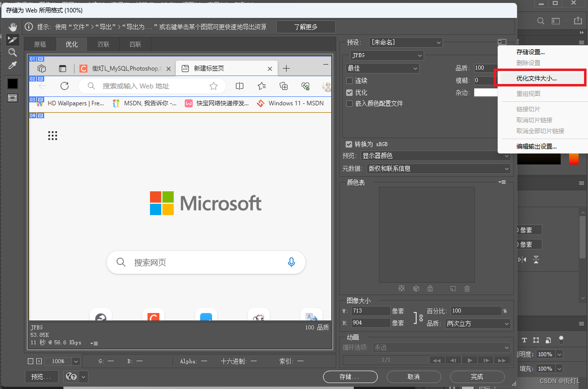Select the Zoom tool in dialog
Screen dimensions: 588x389
tap(13, 53)
